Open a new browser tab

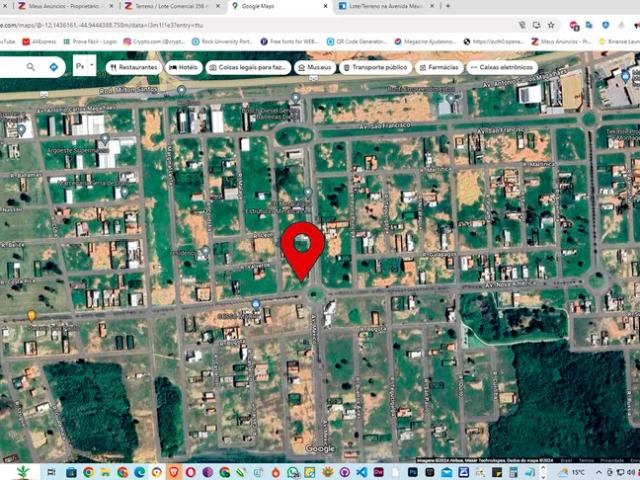click(448, 6)
